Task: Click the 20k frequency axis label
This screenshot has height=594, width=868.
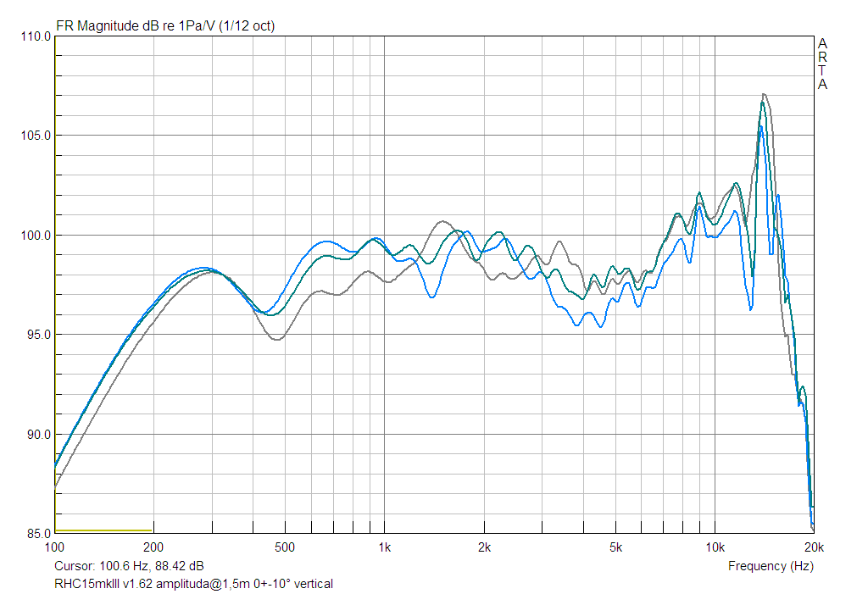Action: click(x=814, y=547)
